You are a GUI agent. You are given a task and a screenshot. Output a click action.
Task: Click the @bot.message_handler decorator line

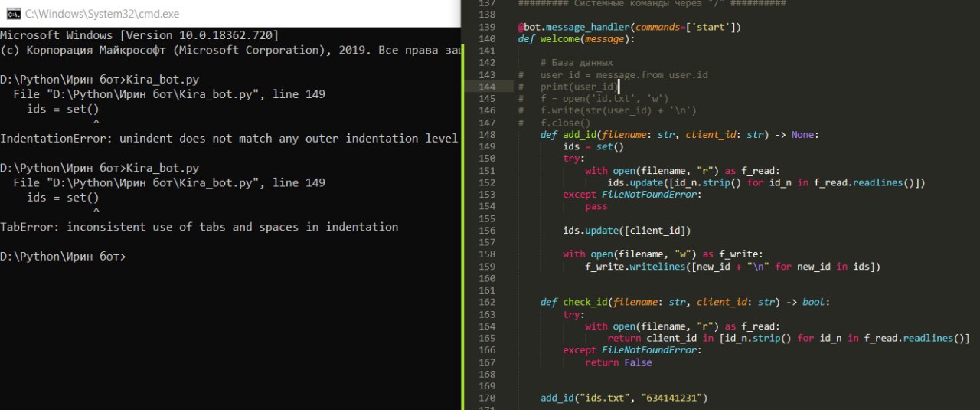click(x=629, y=27)
